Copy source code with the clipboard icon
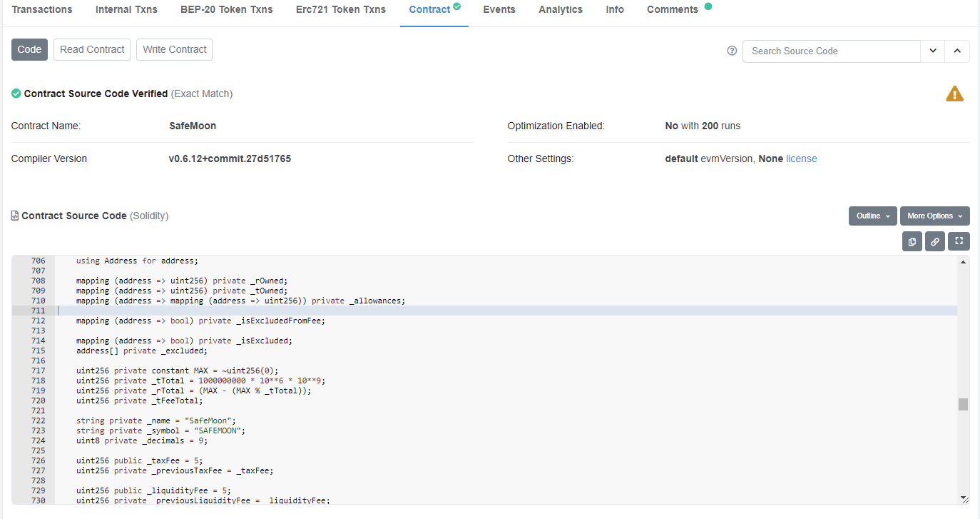Screen dimensions: 980x519 click(x=912, y=241)
